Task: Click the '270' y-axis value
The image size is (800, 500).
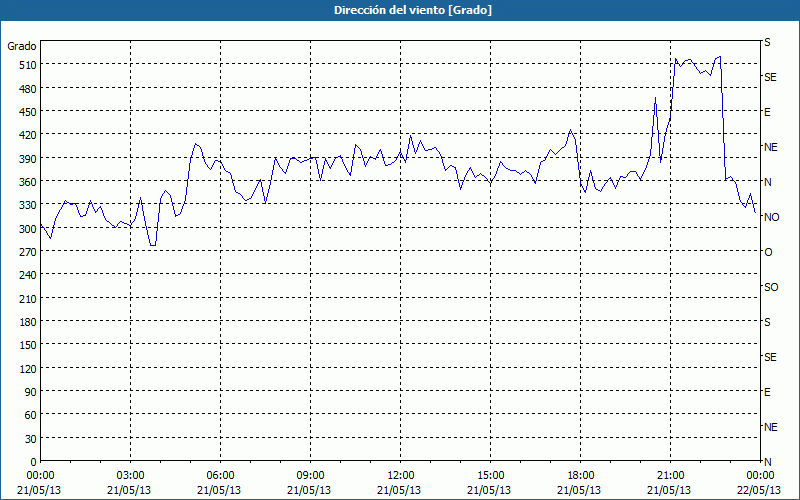Action: point(28,252)
